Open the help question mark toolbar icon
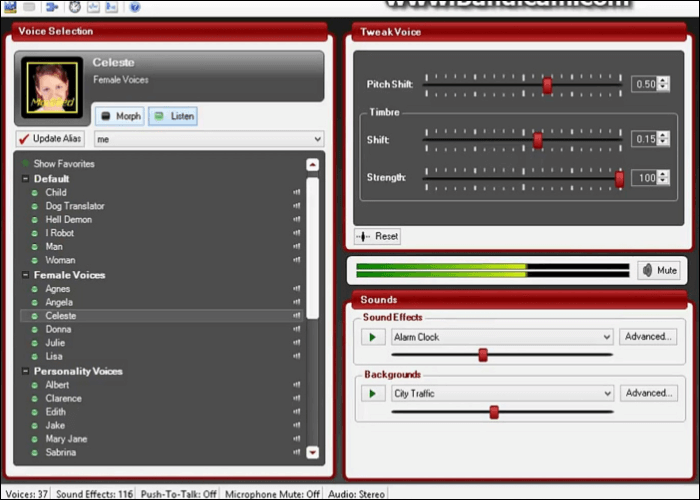700x500 pixels. [x=135, y=7]
